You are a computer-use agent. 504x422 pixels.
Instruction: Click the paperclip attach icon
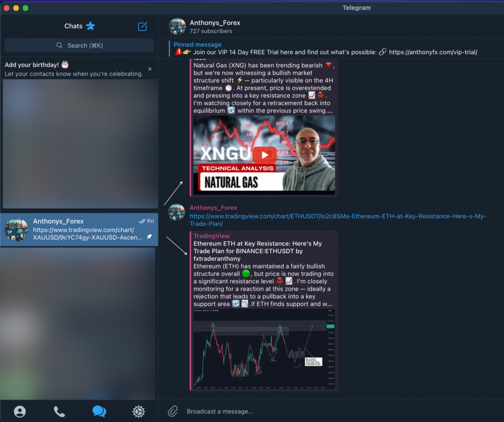point(173,411)
